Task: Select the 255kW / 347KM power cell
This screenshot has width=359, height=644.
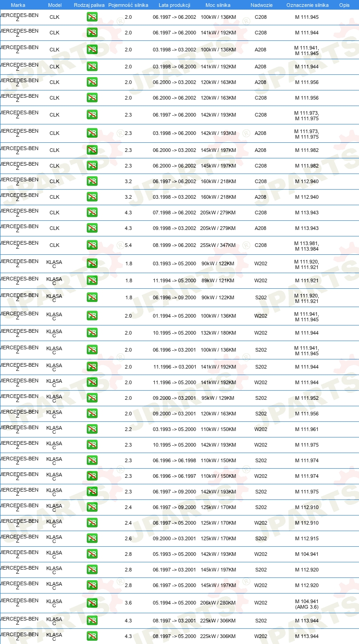Action: pos(218,246)
